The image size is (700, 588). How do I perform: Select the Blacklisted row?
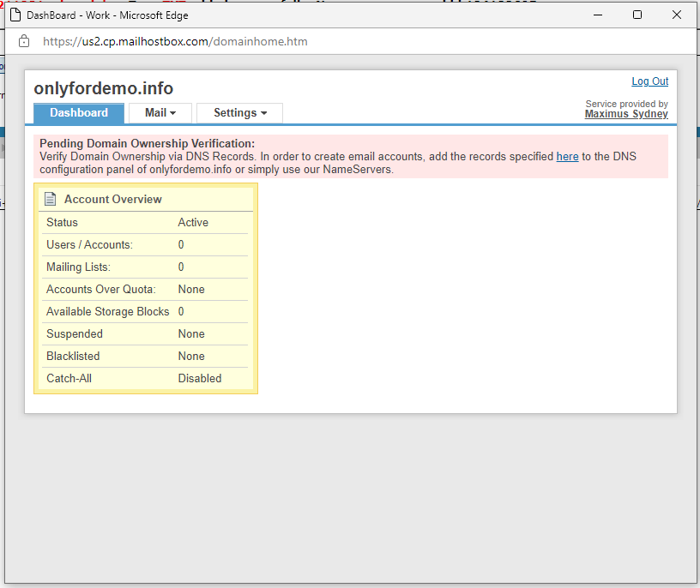click(145, 356)
